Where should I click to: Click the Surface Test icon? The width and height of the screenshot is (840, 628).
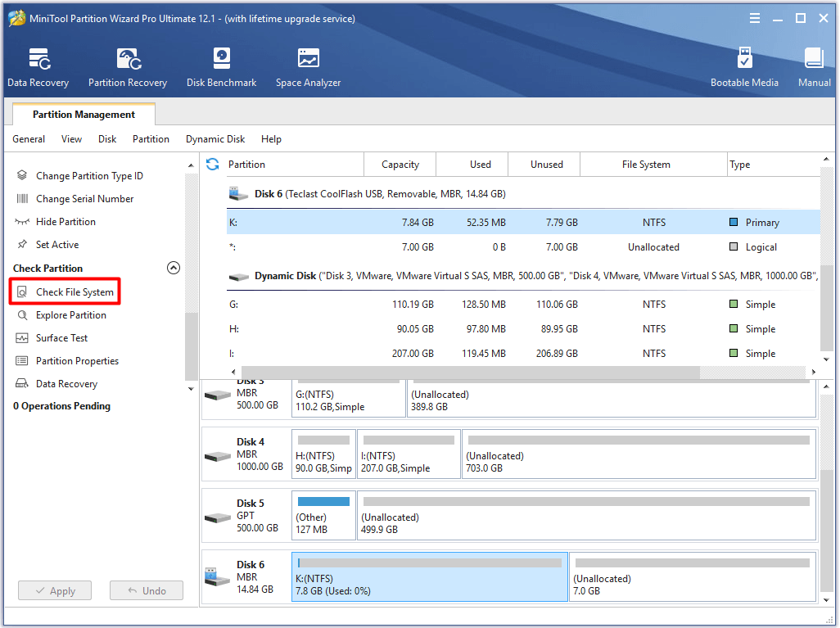(x=22, y=338)
